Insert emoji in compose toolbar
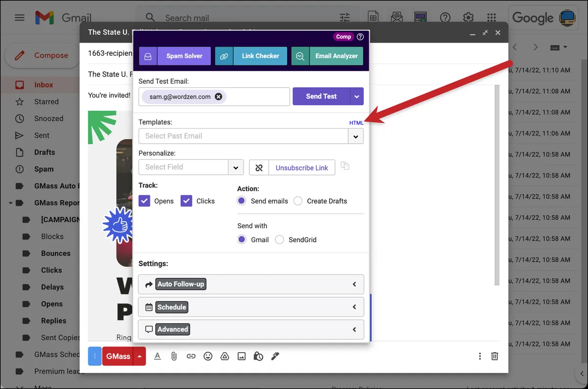Image resolution: width=588 pixels, height=389 pixels. (208, 356)
